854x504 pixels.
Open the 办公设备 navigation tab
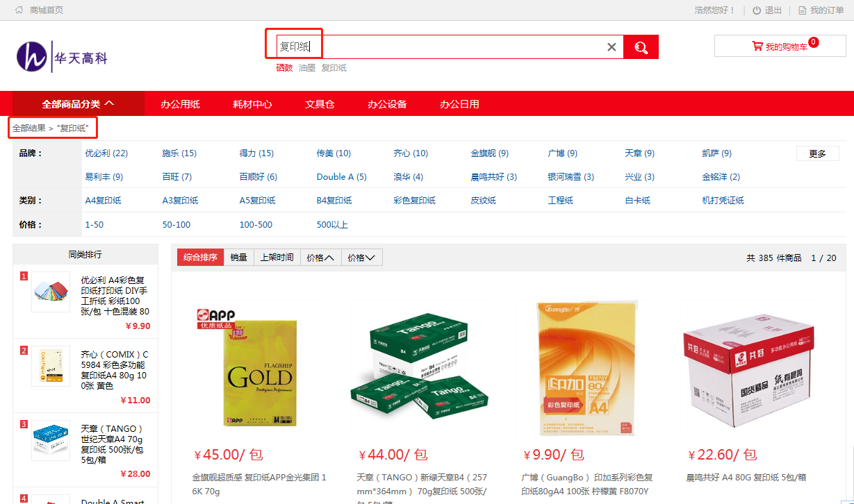(387, 104)
